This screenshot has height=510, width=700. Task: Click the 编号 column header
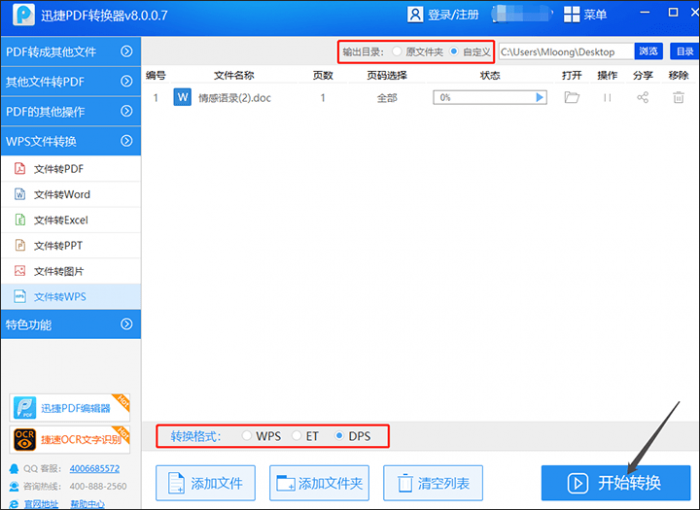(x=155, y=75)
